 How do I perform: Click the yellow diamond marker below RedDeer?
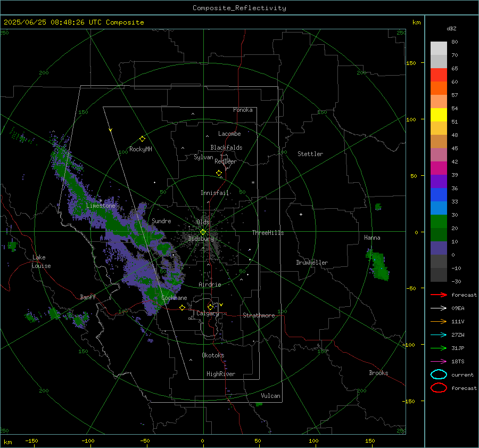click(219, 173)
